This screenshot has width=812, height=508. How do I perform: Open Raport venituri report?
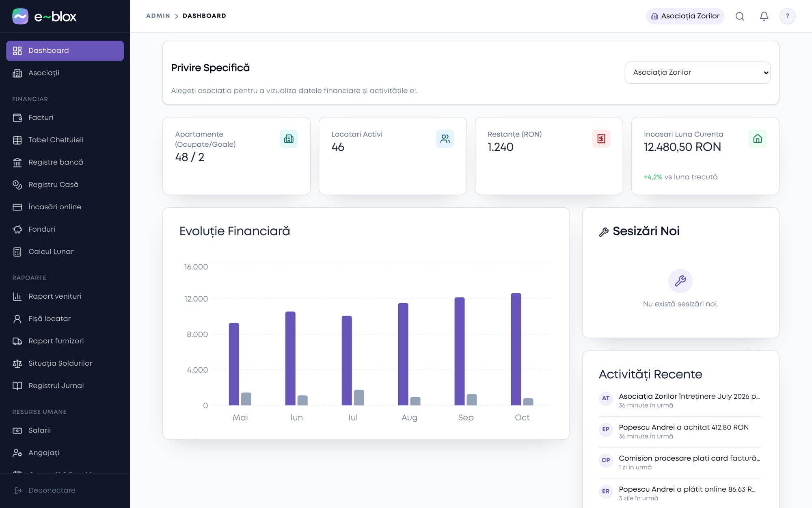65,297
